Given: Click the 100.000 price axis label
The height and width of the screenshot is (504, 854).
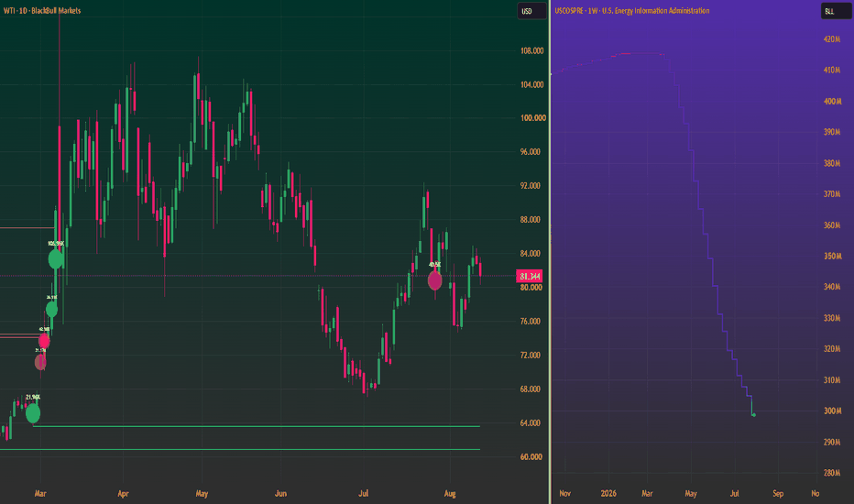Looking at the screenshot, I should pyautogui.click(x=532, y=117).
